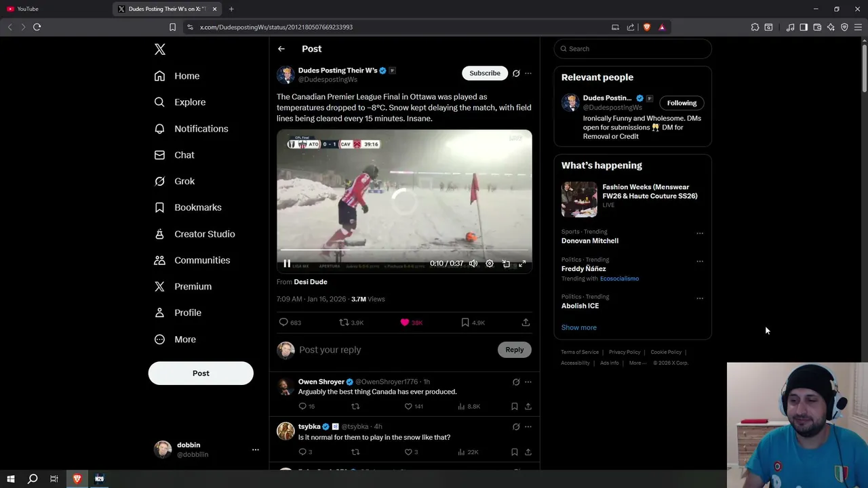This screenshot has width=868, height=488.
Task: Toggle video picture-in-picture mode
Action: click(506, 264)
